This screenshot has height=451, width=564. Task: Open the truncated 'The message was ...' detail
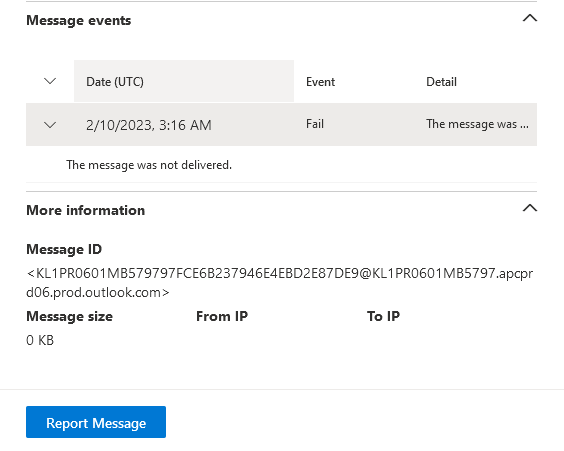coord(477,124)
